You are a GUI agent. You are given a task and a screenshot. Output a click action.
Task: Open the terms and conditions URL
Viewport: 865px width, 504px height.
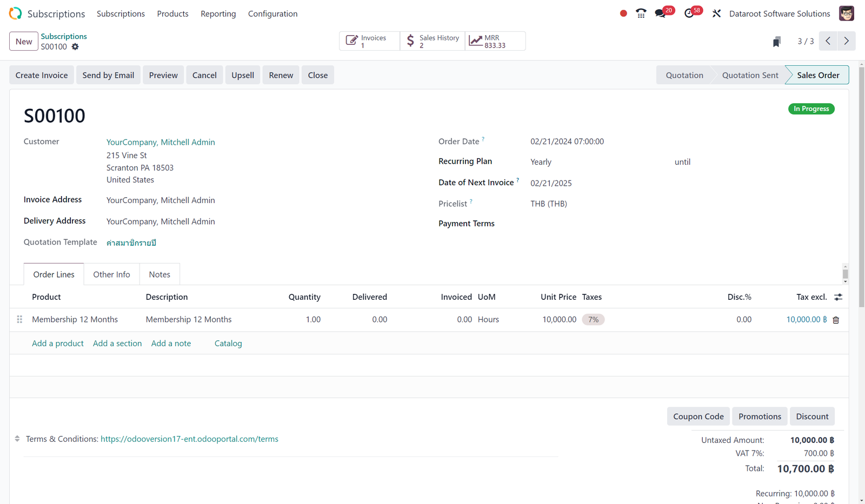point(189,439)
